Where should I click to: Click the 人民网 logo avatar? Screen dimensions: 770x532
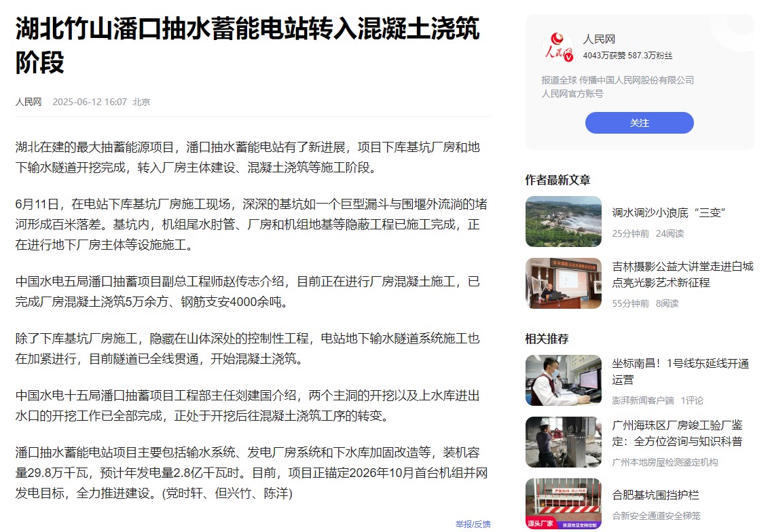coord(558,47)
